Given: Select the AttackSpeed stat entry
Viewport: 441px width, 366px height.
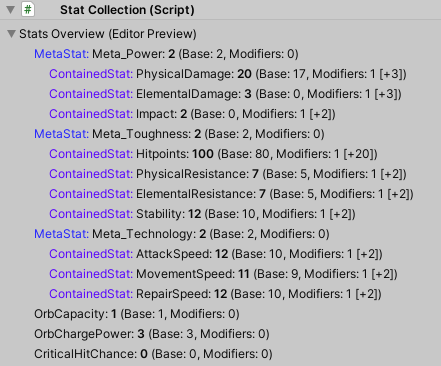Looking at the screenshot, I should click(x=216, y=254).
